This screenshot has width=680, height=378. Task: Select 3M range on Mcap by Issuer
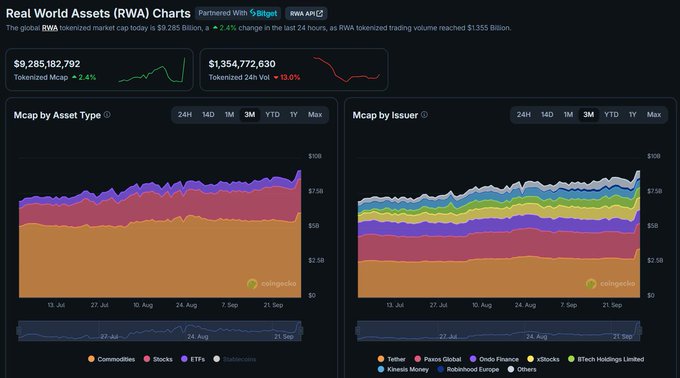click(x=588, y=115)
